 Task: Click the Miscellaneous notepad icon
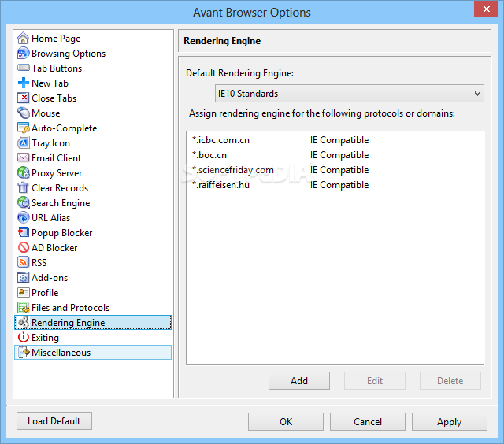pyautogui.click(x=23, y=352)
